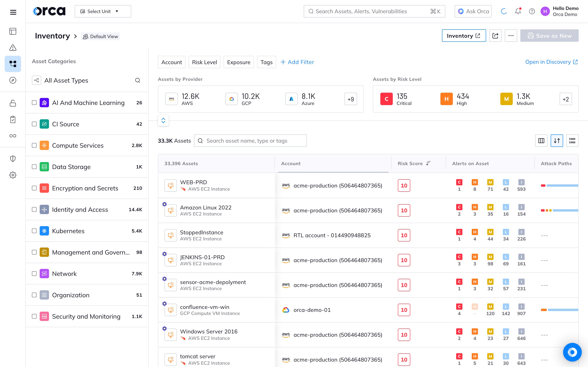Open the three-dots more options menu
This screenshot has height=367, width=588.
click(511, 36)
